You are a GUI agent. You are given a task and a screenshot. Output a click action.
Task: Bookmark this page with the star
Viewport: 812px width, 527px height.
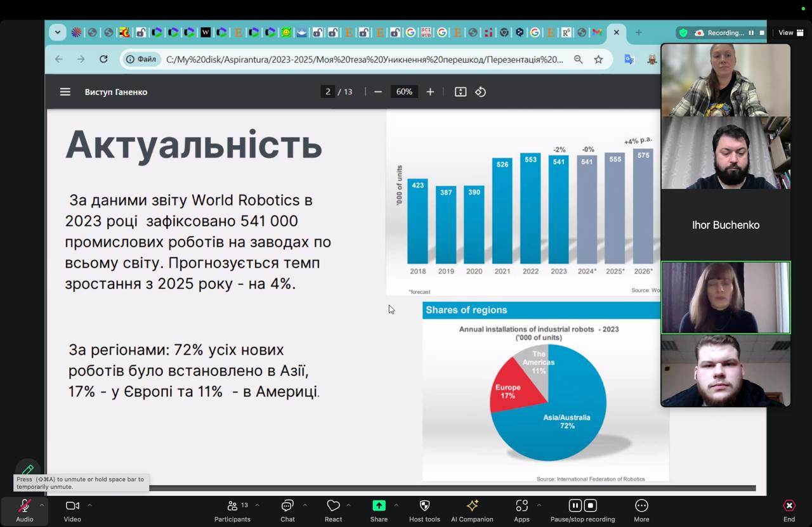[598, 59]
